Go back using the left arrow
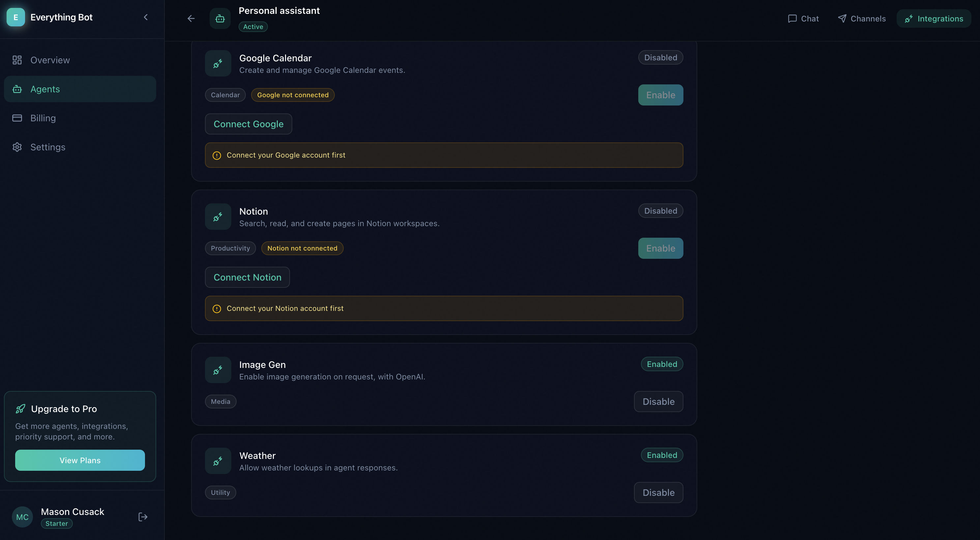This screenshot has width=980, height=540. [191, 18]
